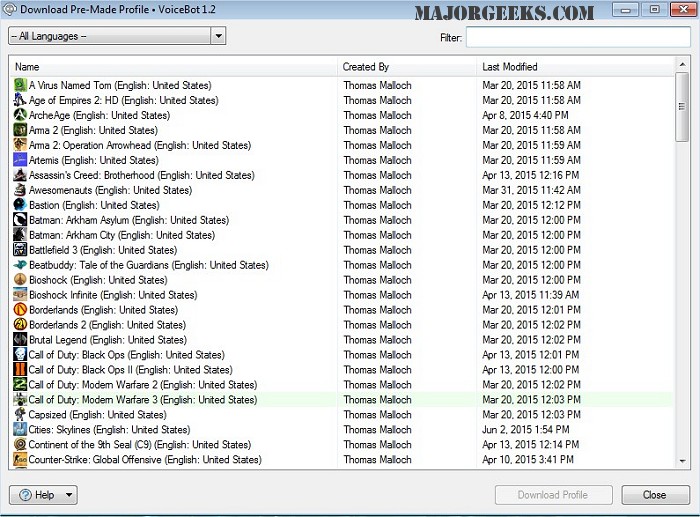
Task: Click the Bioshock Infinite profile icon
Action: pyautogui.click(x=20, y=295)
